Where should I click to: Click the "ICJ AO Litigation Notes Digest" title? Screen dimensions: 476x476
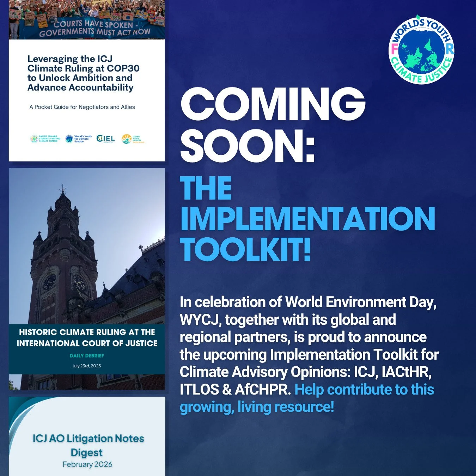pos(88,445)
